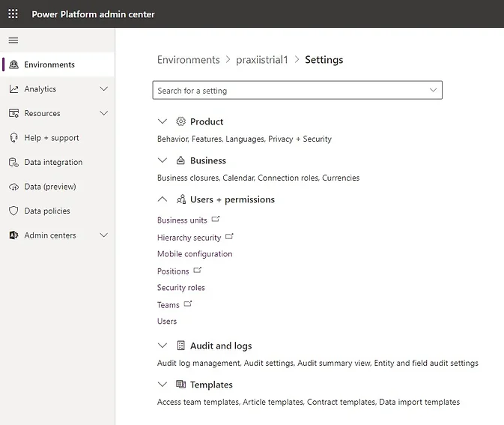Click the Product gear icon
This screenshot has height=425, width=504.
click(x=180, y=121)
